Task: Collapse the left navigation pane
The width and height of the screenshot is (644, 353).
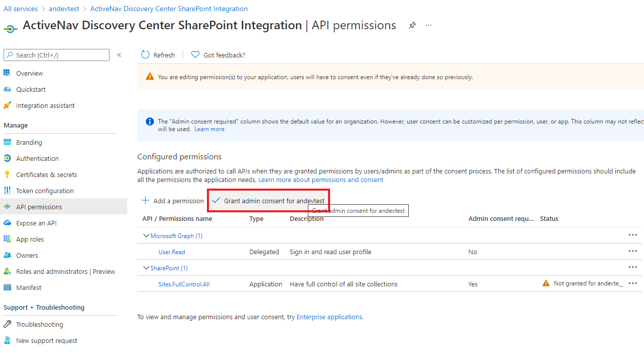Action: point(119,54)
